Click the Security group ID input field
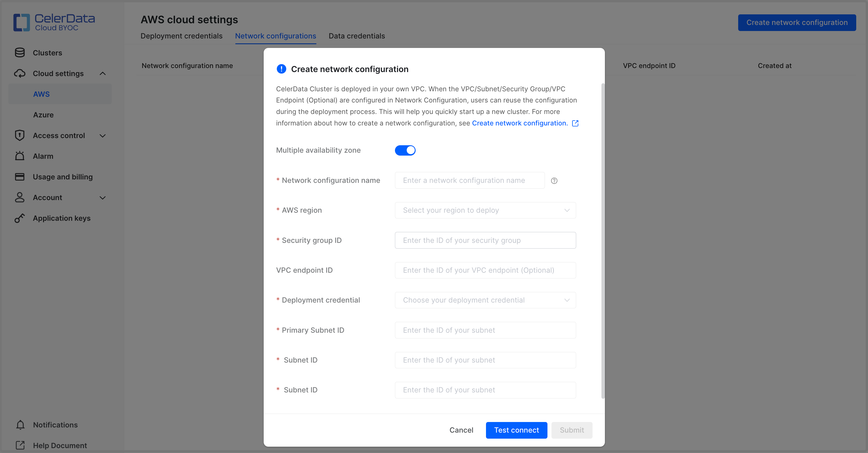This screenshot has height=453, width=868. pos(485,240)
